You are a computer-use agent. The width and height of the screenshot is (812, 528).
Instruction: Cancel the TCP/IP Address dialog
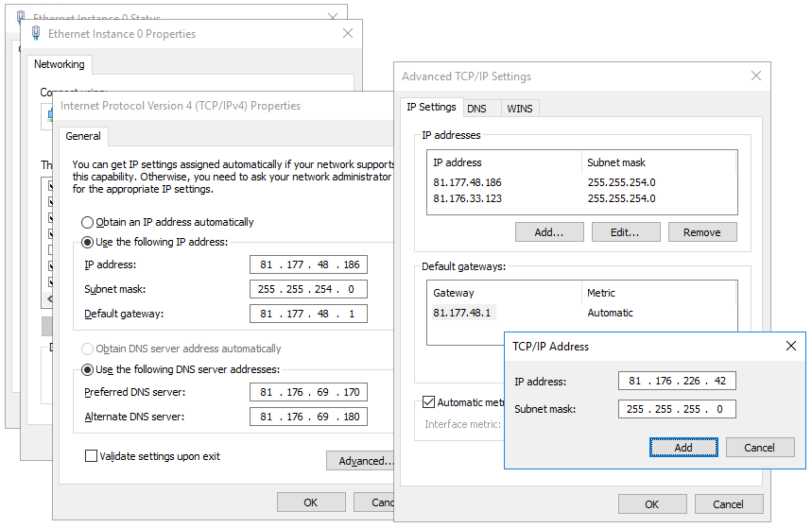759,448
